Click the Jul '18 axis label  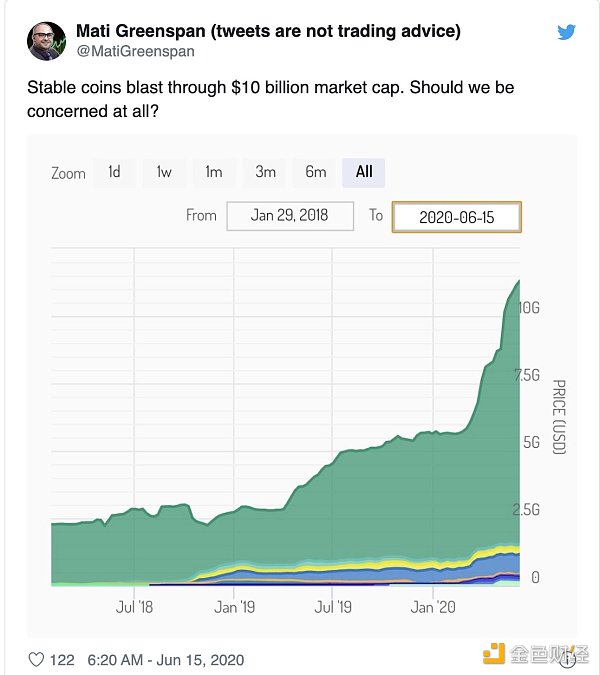pos(133,606)
